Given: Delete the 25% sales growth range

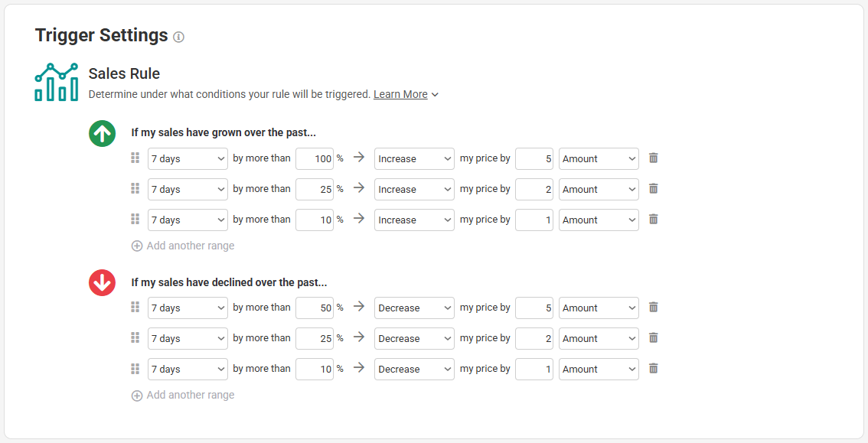Looking at the screenshot, I should click(x=653, y=188).
